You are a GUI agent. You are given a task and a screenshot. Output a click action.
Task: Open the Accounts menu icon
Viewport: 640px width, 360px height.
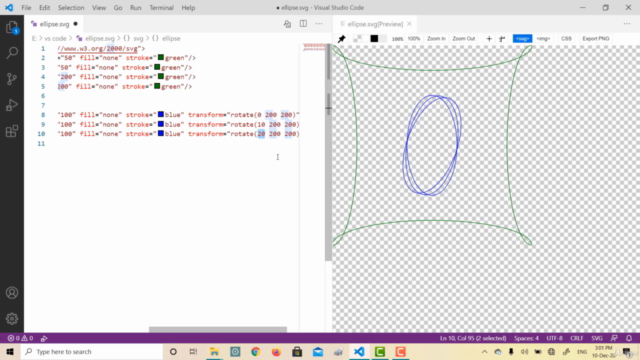12,293
